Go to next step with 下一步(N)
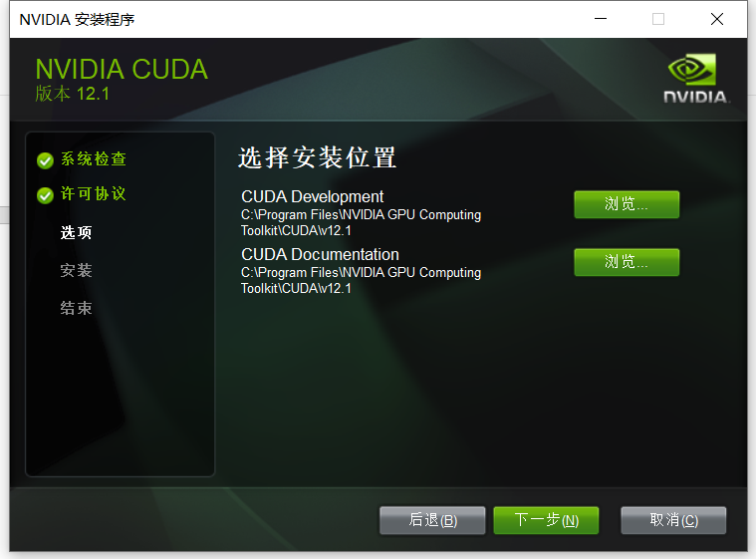756x559 pixels. [x=546, y=520]
